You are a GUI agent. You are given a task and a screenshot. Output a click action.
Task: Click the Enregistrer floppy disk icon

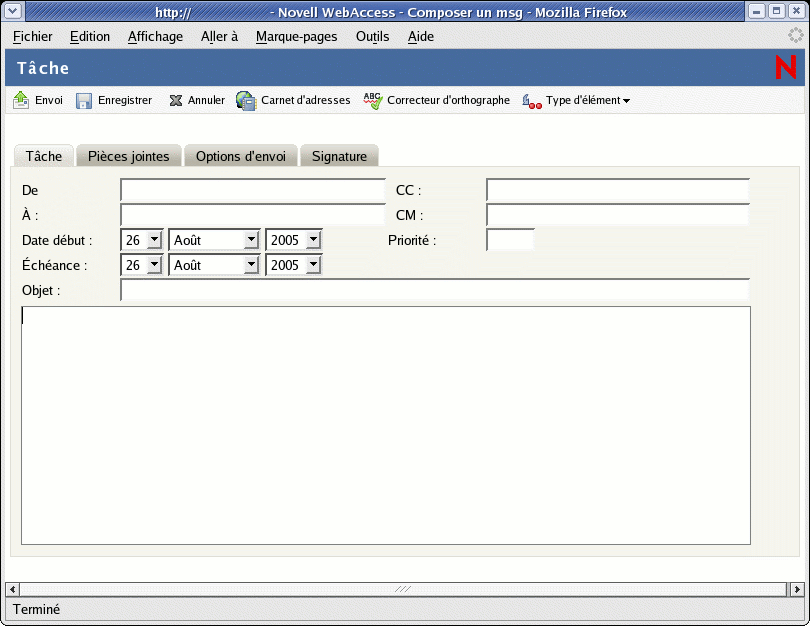[84, 101]
